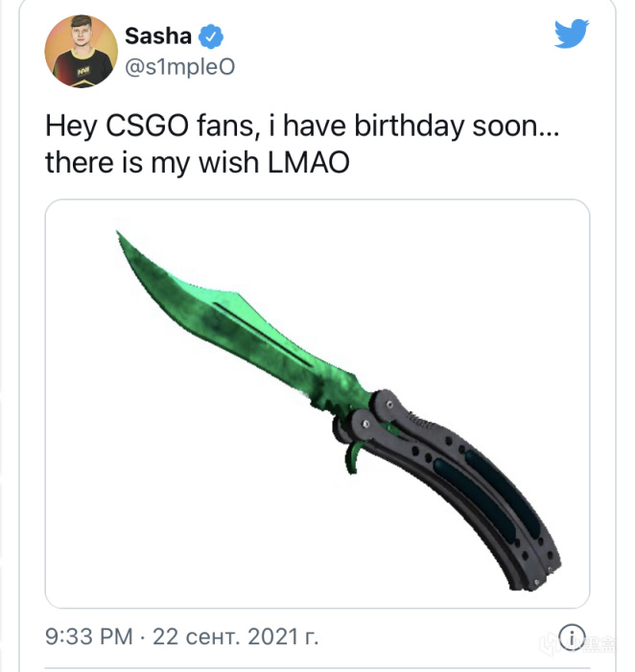The width and height of the screenshot is (635, 672).
Task: Open the display name Sasha
Action: coord(158,36)
